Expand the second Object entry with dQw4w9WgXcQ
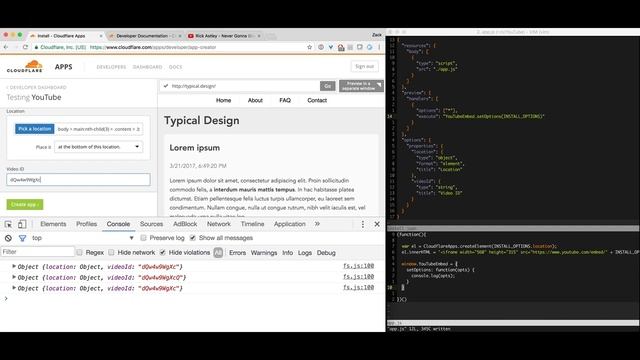The height and width of the screenshot is (360, 640). coord(14,277)
